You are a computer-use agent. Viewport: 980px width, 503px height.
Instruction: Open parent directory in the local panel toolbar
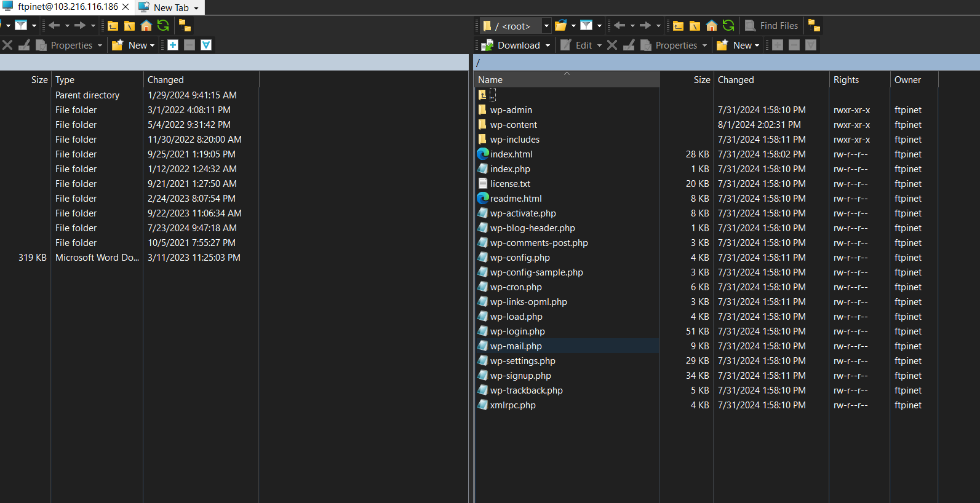113,26
